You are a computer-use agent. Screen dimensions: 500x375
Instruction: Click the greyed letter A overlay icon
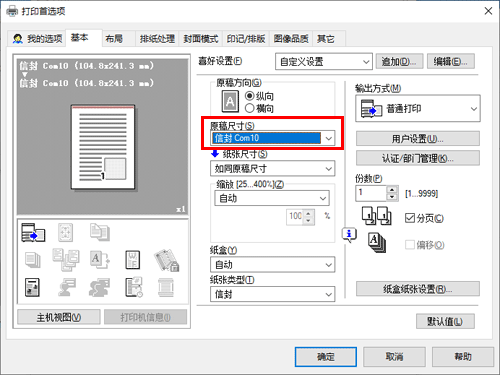(100, 260)
